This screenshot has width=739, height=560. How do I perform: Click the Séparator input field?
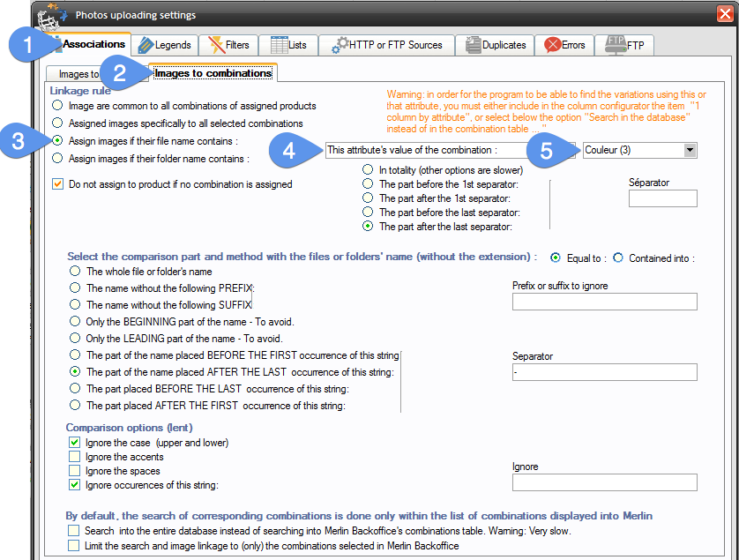pos(662,198)
